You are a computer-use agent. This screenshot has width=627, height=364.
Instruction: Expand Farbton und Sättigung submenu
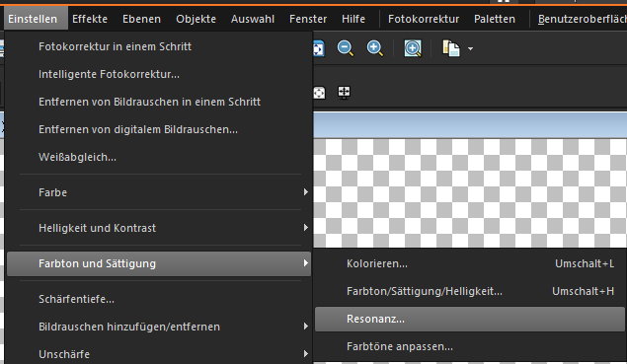tap(159, 263)
